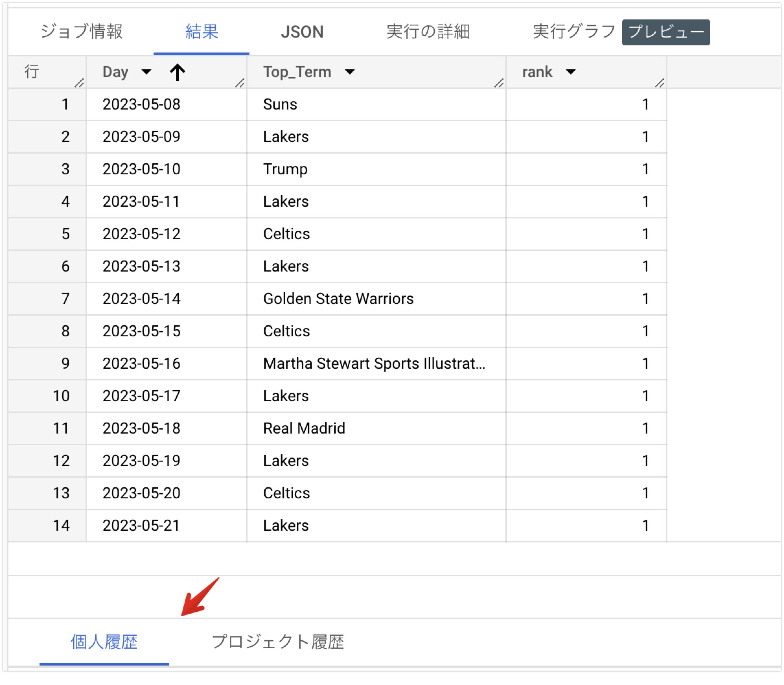Select the 結果 tab
Image resolution: width=784 pixels, height=685 pixels.
[x=202, y=32]
